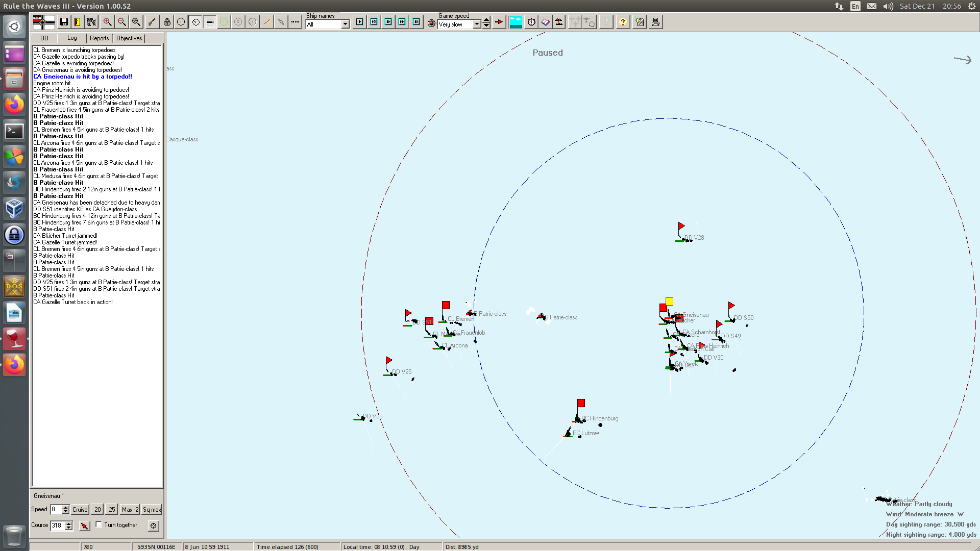Increase game speed with the up arrow
The height and width of the screenshot is (551, 980).
click(x=486, y=20)
